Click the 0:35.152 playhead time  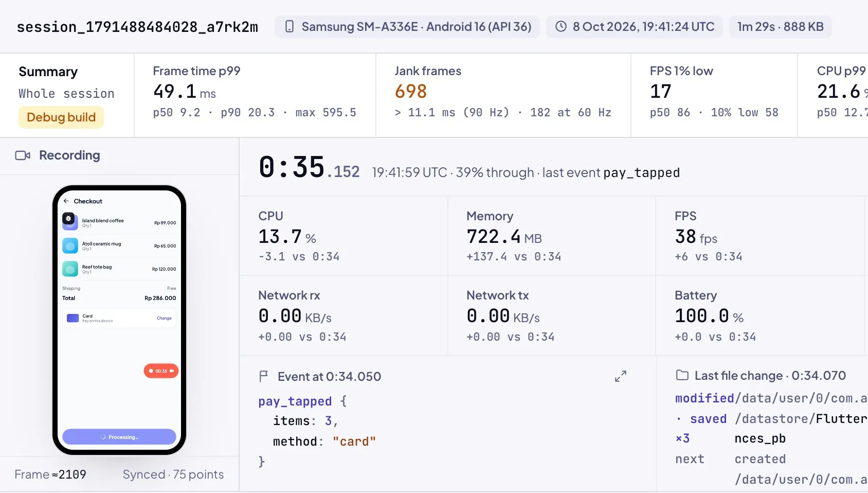click(309, 167)
